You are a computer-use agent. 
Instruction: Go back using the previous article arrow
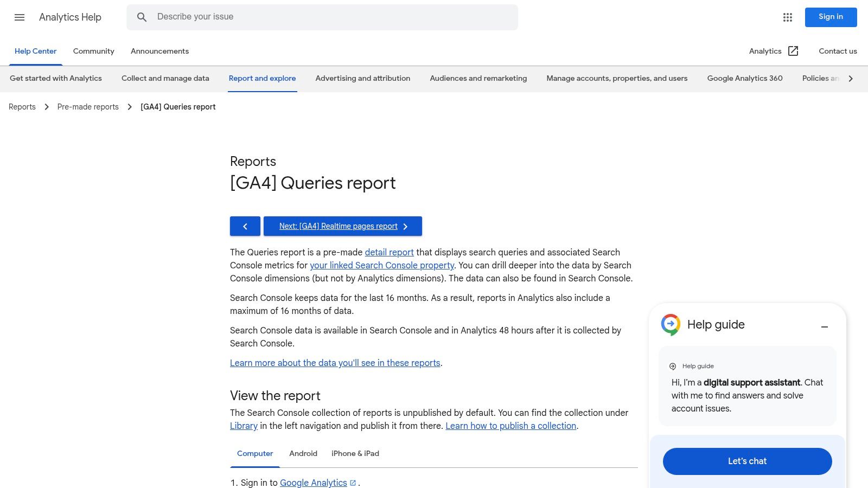pos(245,226)
